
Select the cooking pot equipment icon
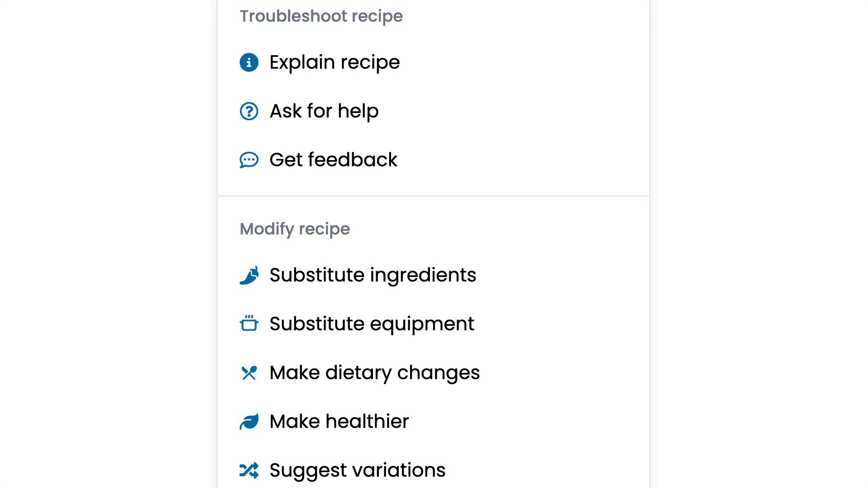click(x=249, y=324)
